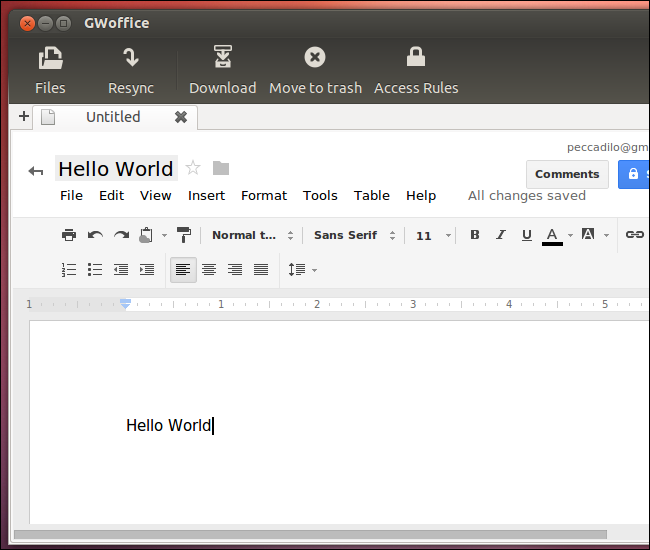Open the Help menu
Screen dimensions: 650x550
coord(421,196)
